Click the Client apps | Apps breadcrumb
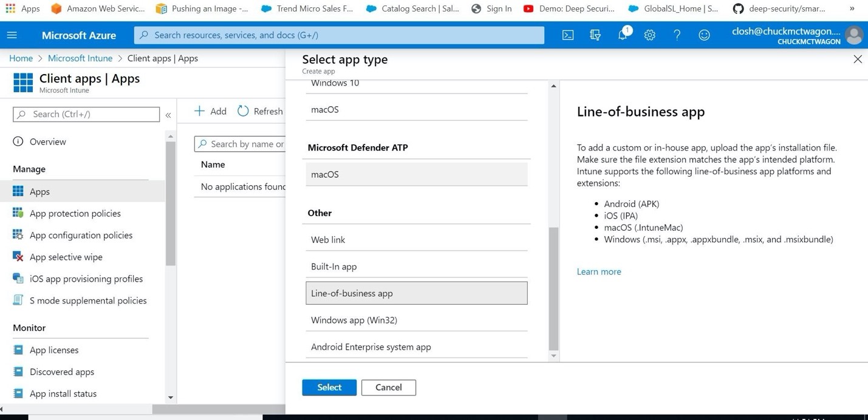868x420 pixels. pyautogui.click(x=163, y=58)
